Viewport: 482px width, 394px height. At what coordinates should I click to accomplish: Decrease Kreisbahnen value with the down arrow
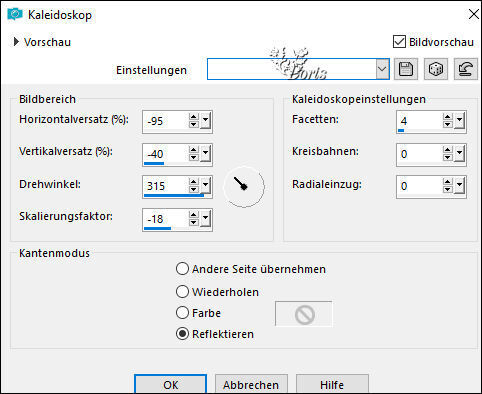(x=447, y=157)
